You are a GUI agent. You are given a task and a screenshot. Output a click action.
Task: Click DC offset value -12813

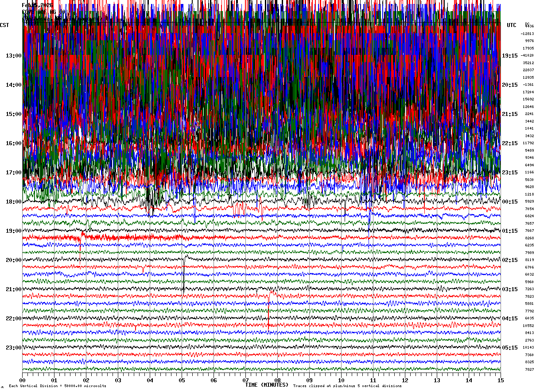pos(528,34)
